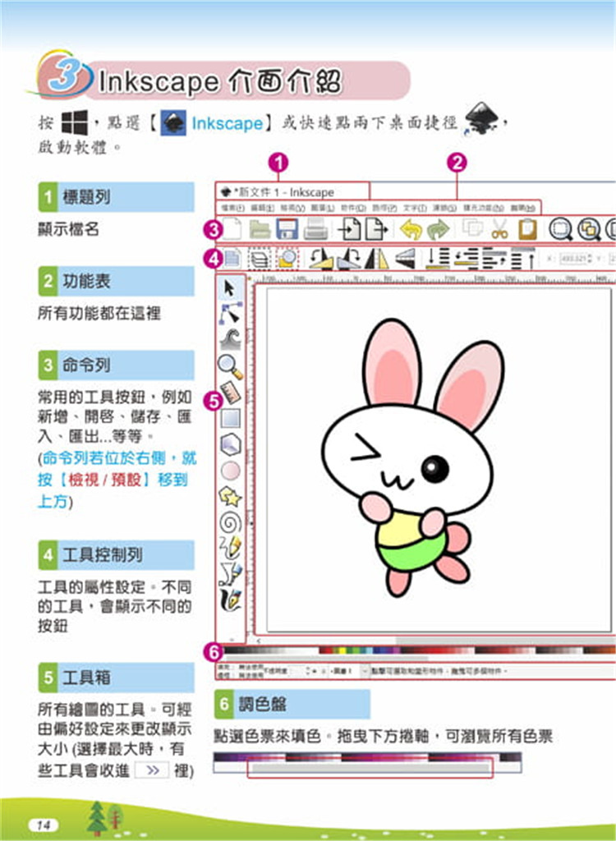Screen dimensions: 616x841
Task: Select the Selector arrow tool
Action: [230, 289]
